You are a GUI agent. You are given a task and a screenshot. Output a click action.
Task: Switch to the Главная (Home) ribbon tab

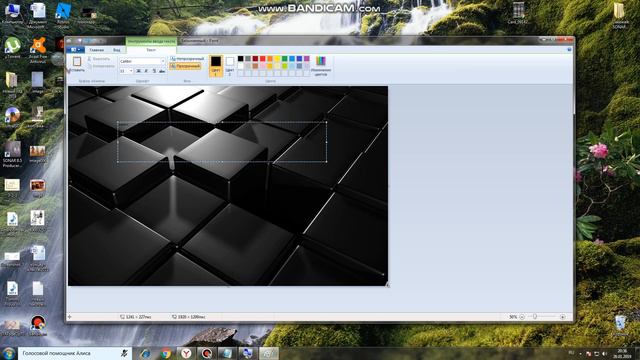point(97,50)
